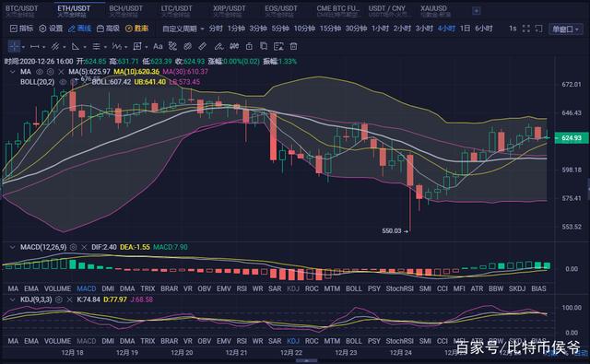Add a new symbol tab with plus
Screen dimensions: 590x364
click(477, 11)
